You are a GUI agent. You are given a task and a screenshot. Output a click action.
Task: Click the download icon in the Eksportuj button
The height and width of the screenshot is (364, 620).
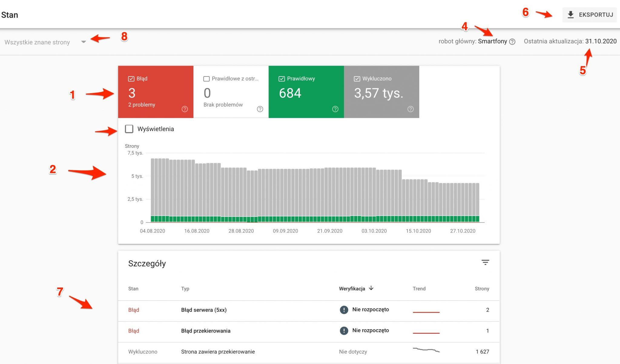570,15
